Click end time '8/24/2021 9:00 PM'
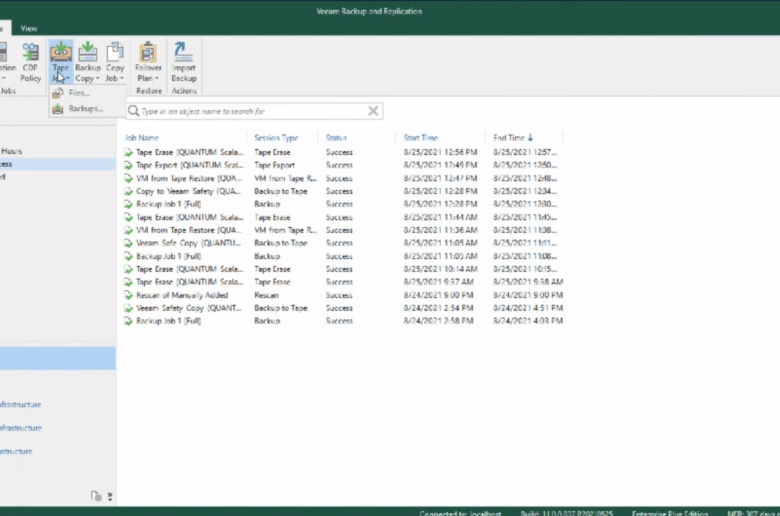780x516 pixels. click(528, 295)
